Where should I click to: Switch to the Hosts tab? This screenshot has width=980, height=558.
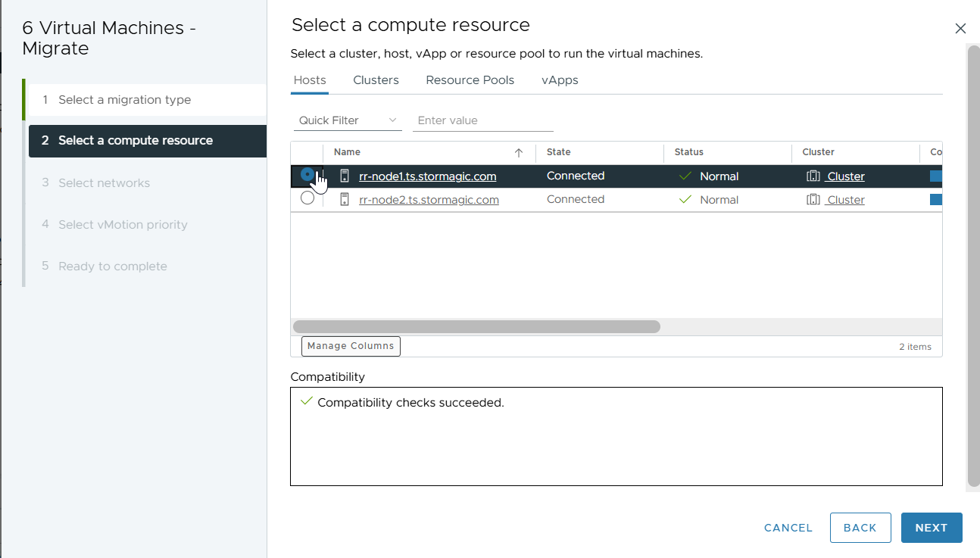310,80
